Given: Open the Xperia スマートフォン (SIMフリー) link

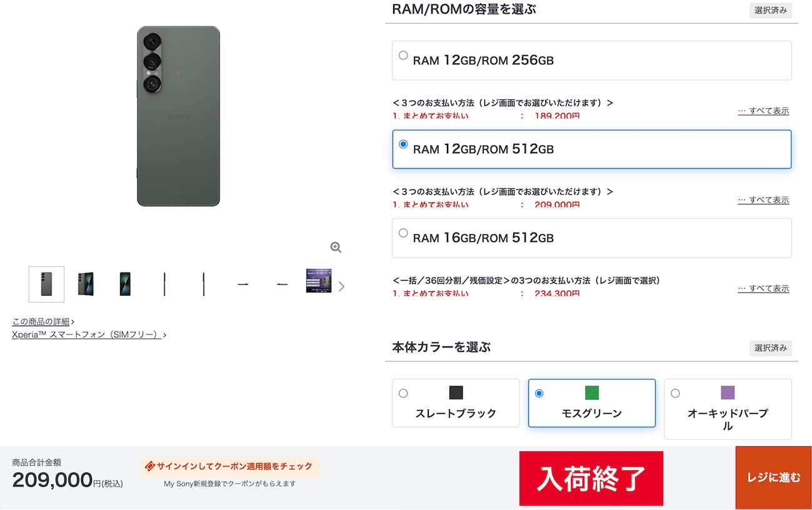Looking at the screenshot, I should pyautogui.click(x=89, y=335).
